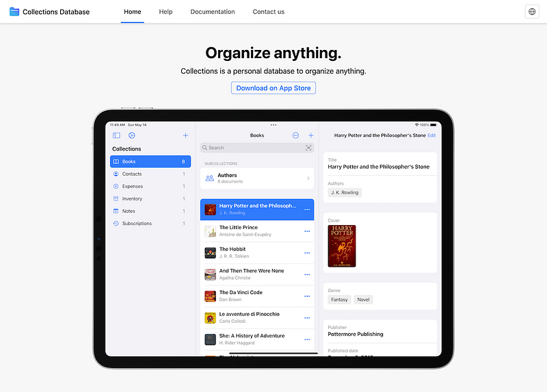
Task: Click the Subscriptions clock icon
Action: [116, 224]
